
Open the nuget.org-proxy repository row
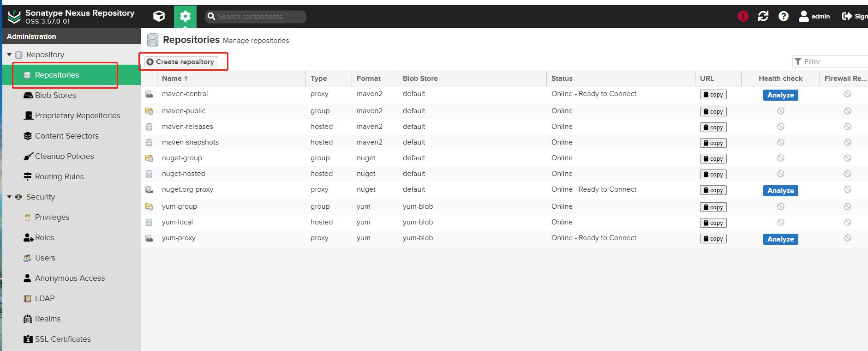(x=504, y=190)
